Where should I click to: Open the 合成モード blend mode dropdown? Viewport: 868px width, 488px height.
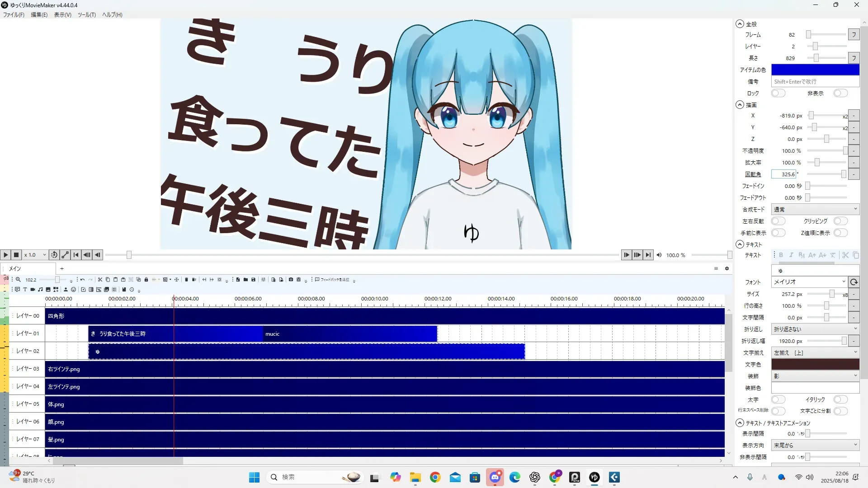tap(815, 210)
